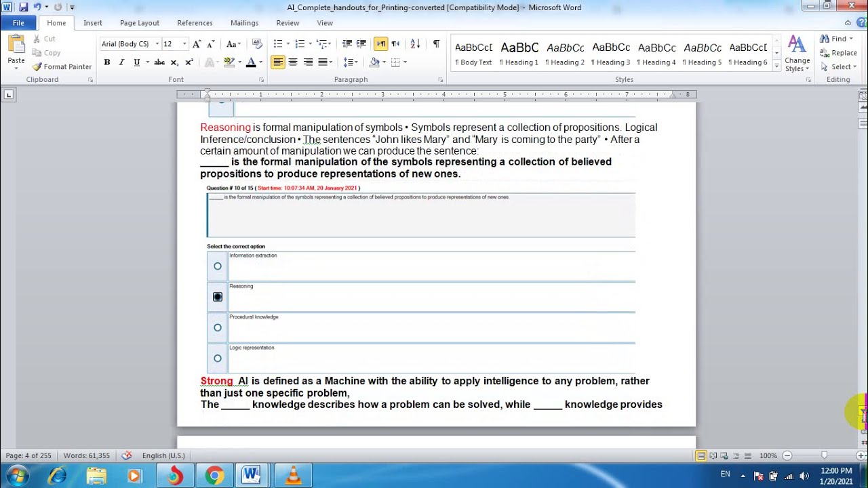Click the Bold formatting icon
868x488 pixels.
point(106,62)
